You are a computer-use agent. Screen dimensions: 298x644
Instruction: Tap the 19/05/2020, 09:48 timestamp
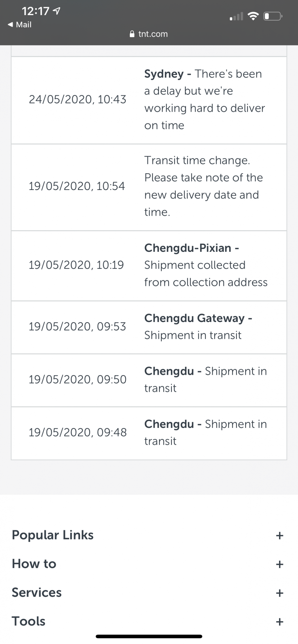pos(78,432)
